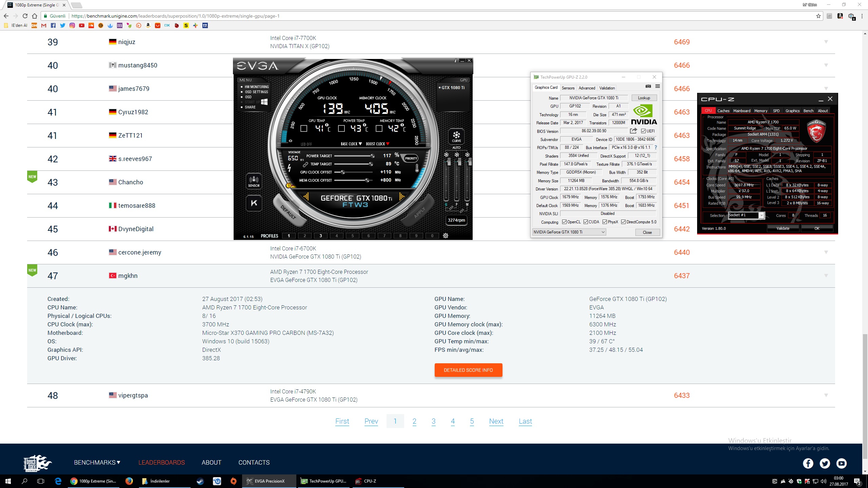Open GPU selection dropdown in GPU-Z

click(569, 232)
